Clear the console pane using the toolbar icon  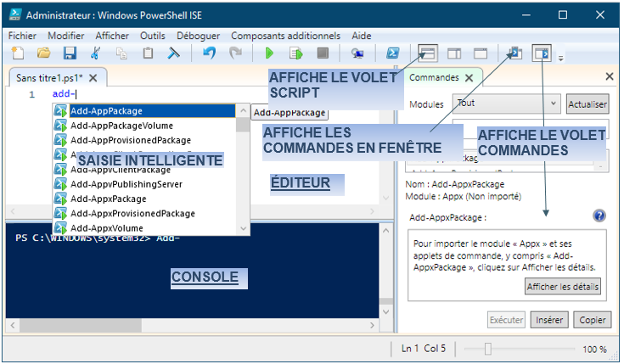point(173,53)
